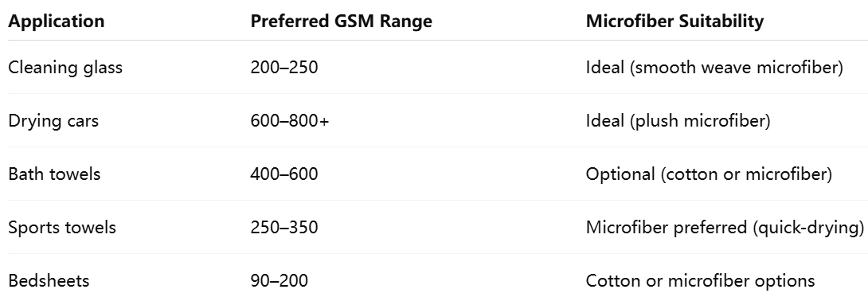The height and width of the screenshot is (297, 868).
Task: Click Cotton or microfiber options text
Action: point(700,280)
